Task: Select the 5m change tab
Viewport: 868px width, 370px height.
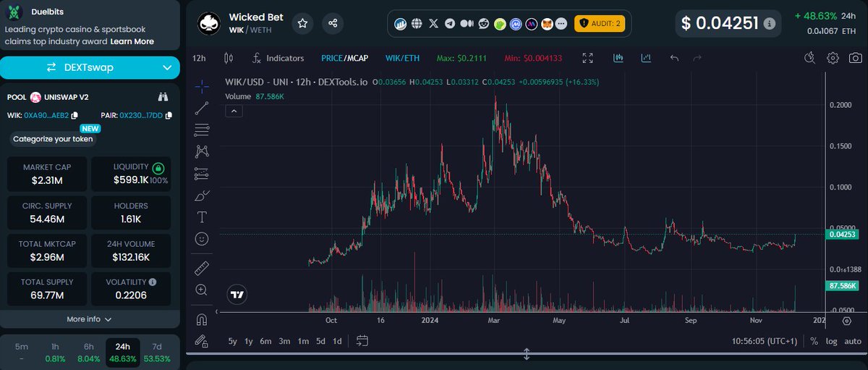Action: tap(22, 352)
